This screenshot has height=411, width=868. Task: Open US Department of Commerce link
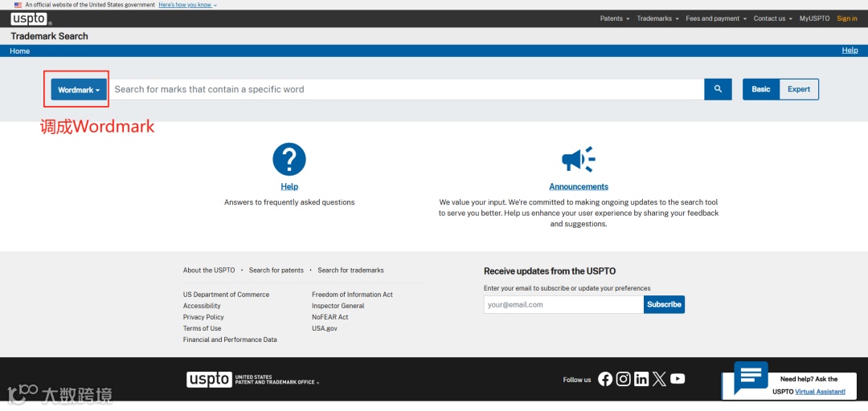click(x=226, y=295)
